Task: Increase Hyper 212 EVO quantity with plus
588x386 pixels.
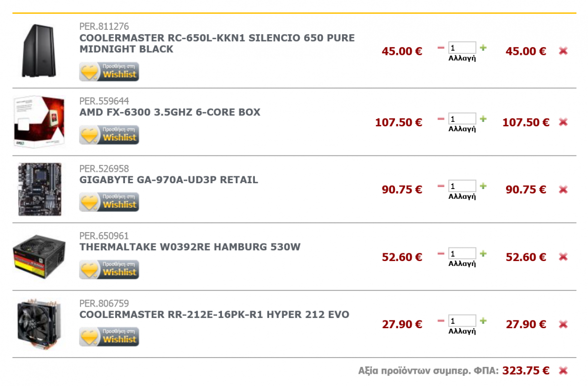Action: pyautogui.click(x=483, y=321)
